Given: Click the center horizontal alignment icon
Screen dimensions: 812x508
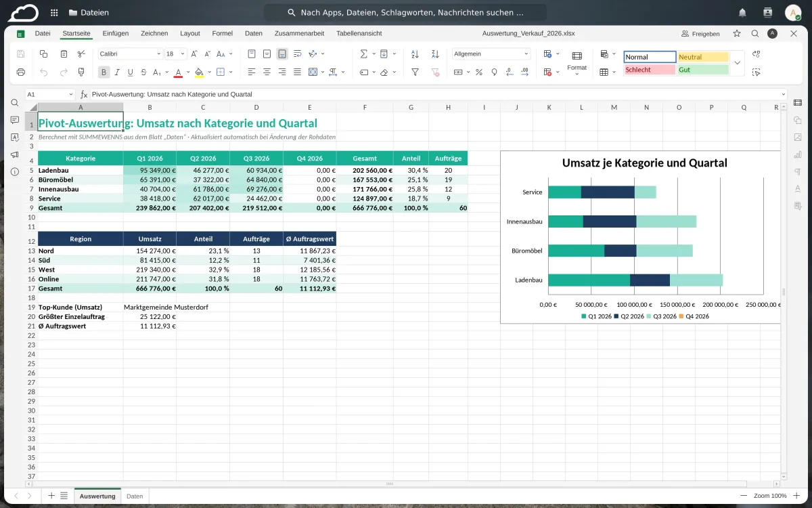Looking at the screenshot, I should point(267,72).
